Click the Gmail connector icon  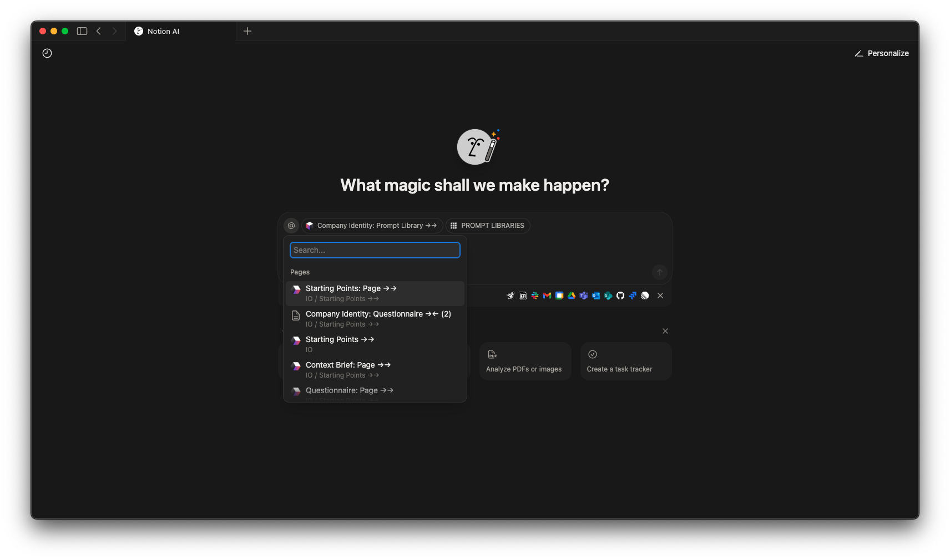[547, 296]
